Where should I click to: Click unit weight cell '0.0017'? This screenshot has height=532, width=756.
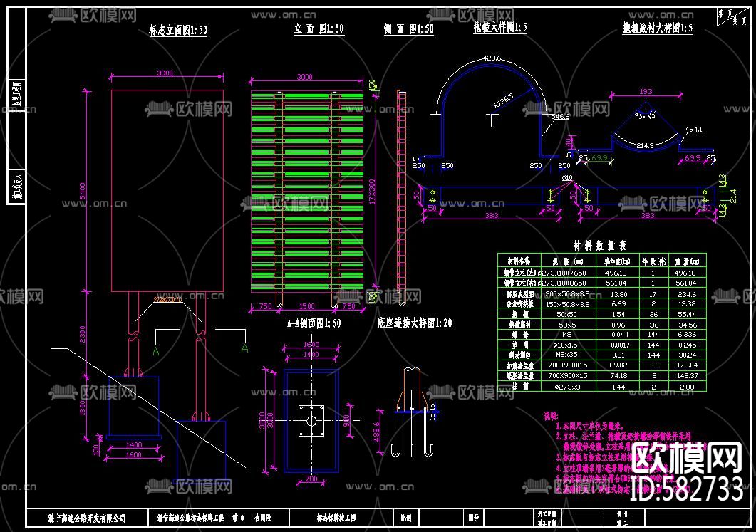[620, 345]
